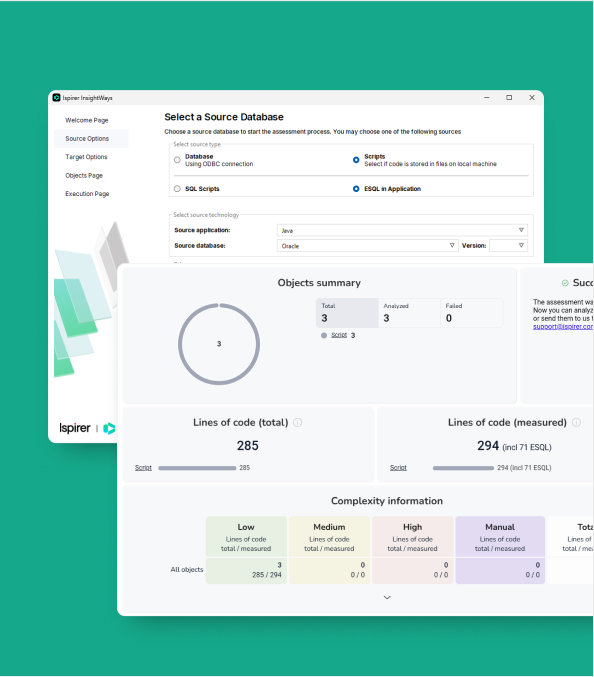The image size is (594, 677).
Task: Select the Scripts source type radio
Action: click(356, 160)
